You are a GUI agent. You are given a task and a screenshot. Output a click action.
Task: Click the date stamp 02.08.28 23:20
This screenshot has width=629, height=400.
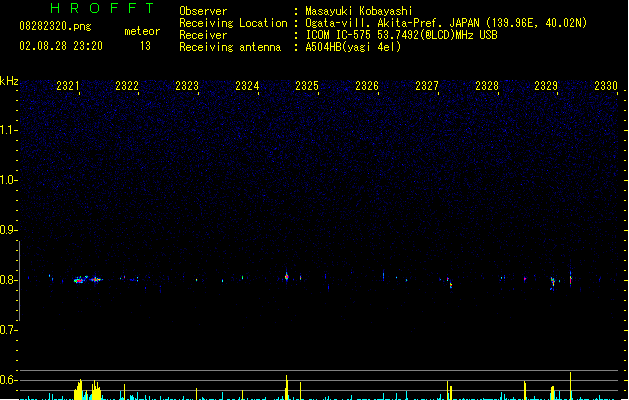point(61,46)
